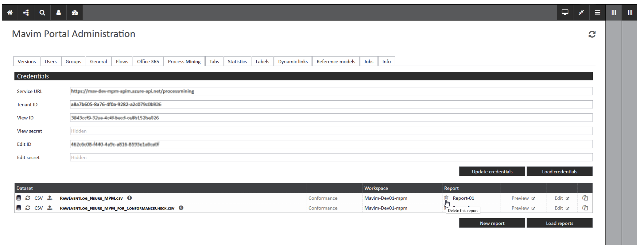Delete Report-01 using the trash icon

click(x=446, y=198)
